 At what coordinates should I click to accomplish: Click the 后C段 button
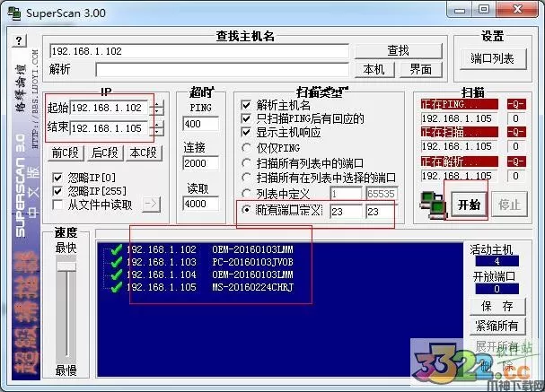[x=105, y=152]
